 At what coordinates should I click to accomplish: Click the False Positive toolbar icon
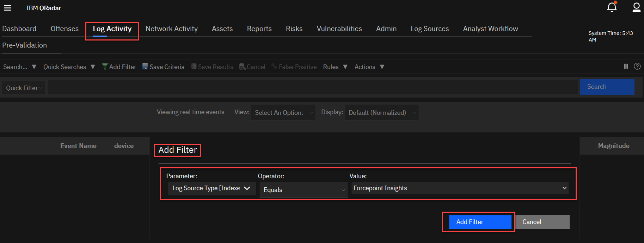click(274, 67)
